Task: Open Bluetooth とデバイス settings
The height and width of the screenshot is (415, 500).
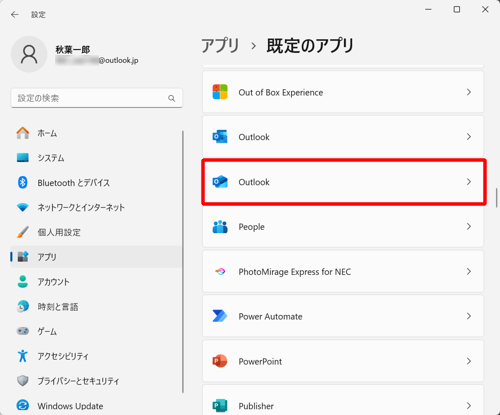Action: point(96,183)
